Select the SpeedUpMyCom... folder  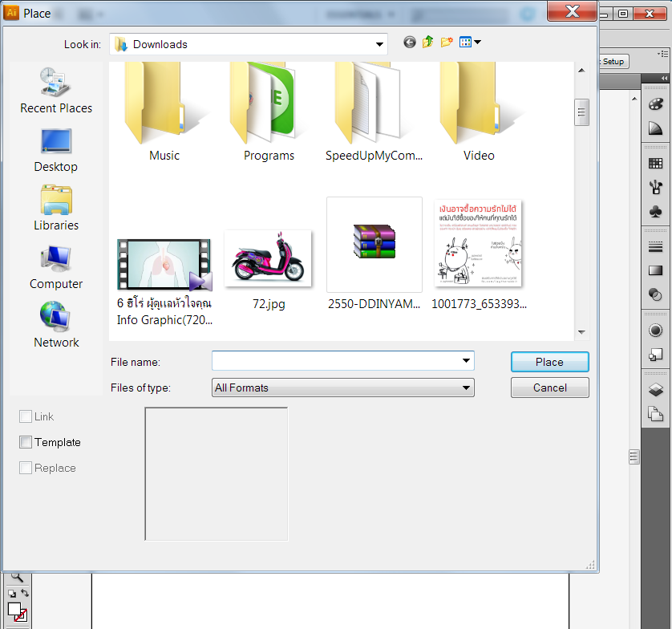click(x=374, y=112)
